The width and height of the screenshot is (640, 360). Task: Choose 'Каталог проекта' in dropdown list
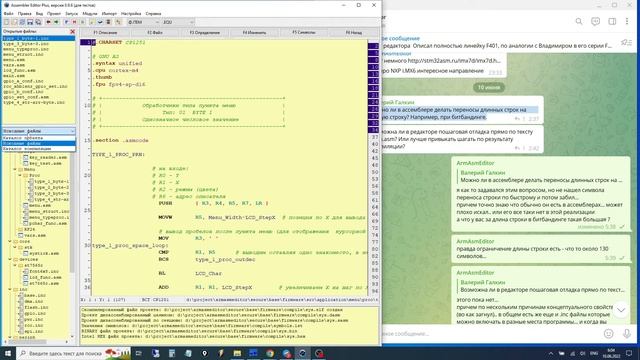tap(38, 138)
